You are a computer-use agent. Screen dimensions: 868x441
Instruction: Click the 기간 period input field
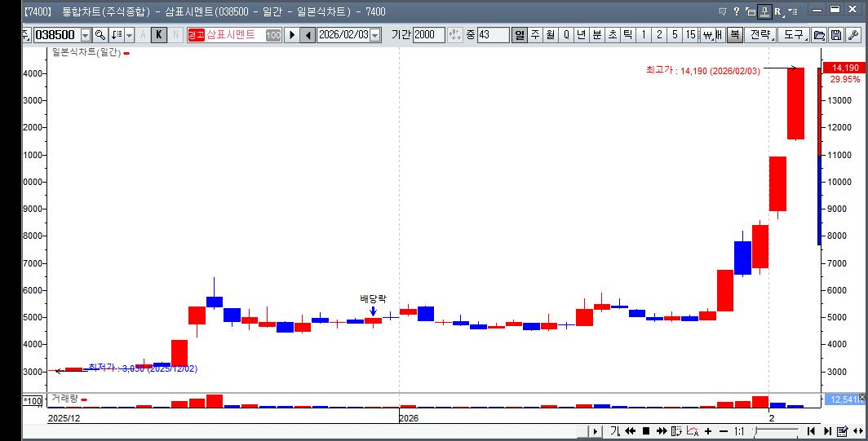(x=427, y=35)
